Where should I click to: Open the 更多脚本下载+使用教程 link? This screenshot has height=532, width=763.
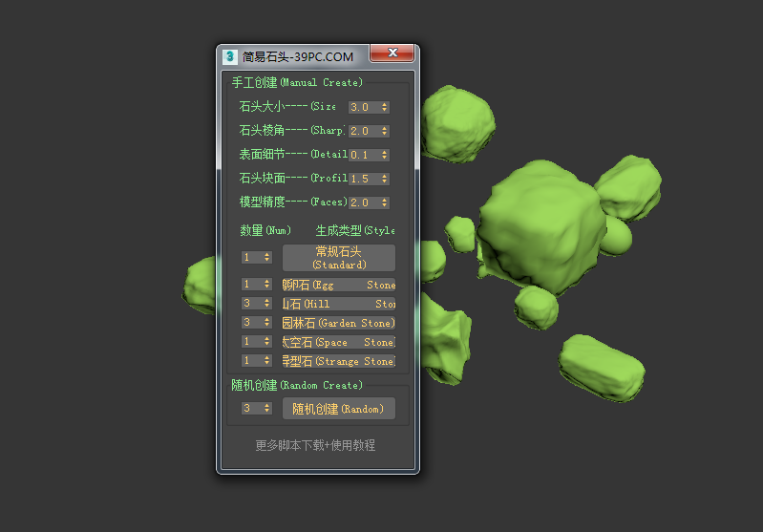(x=315, y=445)
